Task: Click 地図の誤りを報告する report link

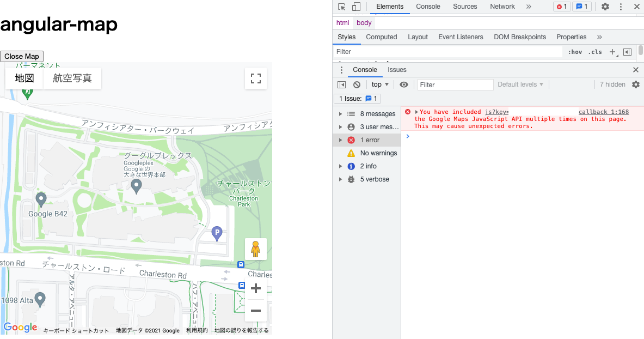Action: [242, 330]
